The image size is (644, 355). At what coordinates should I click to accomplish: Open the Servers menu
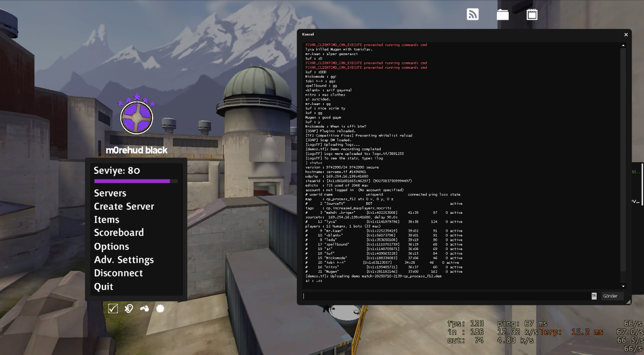(110, 193)
